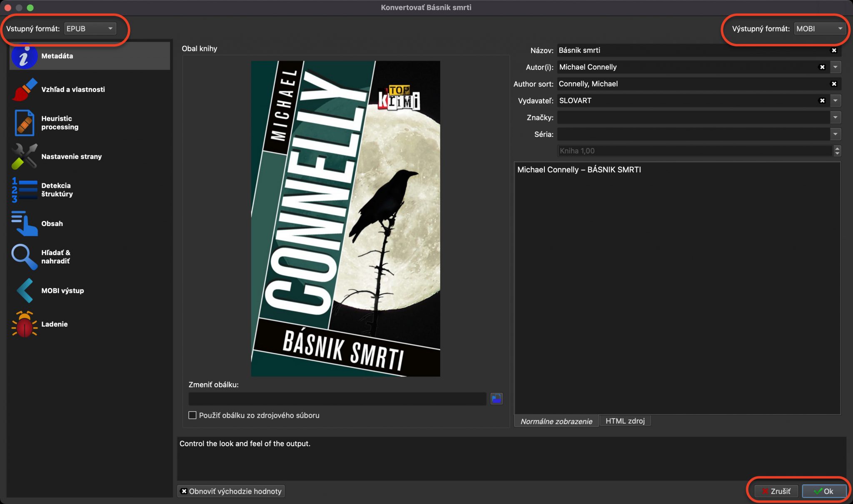Click the Zrušiť cancel button
The image size is (853, 504).
coord(776,491)
